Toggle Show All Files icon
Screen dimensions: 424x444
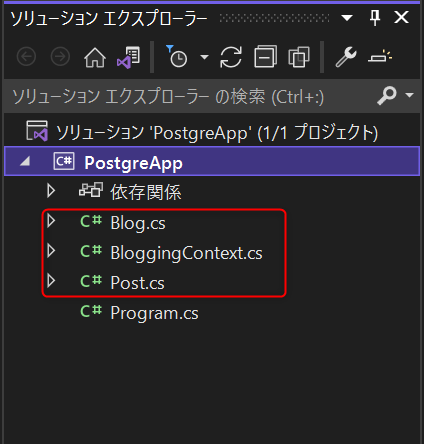[299, 57]
